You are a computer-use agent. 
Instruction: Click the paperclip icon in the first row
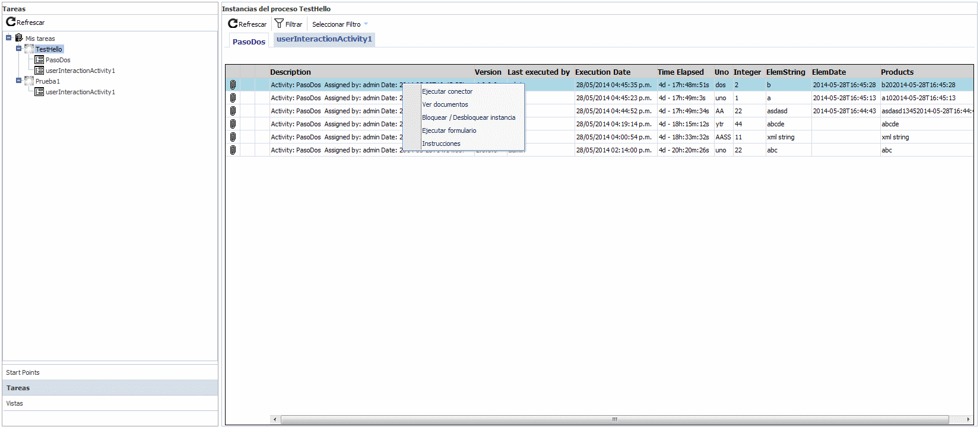click(233, 85)
